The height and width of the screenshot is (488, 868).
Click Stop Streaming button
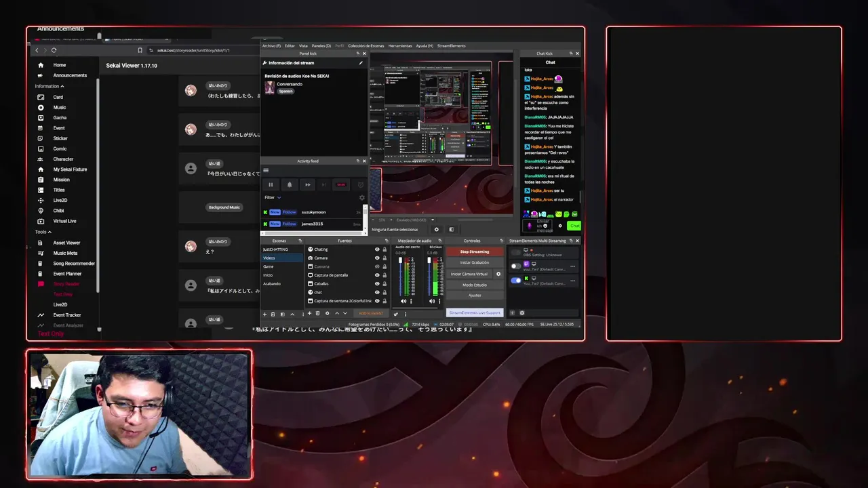[475, 251]
